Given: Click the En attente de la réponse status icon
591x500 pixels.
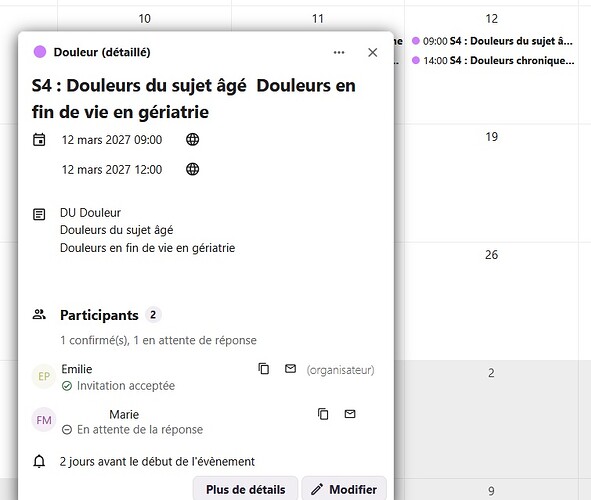Looking at the screenshot, I should (x=67, y=430).
